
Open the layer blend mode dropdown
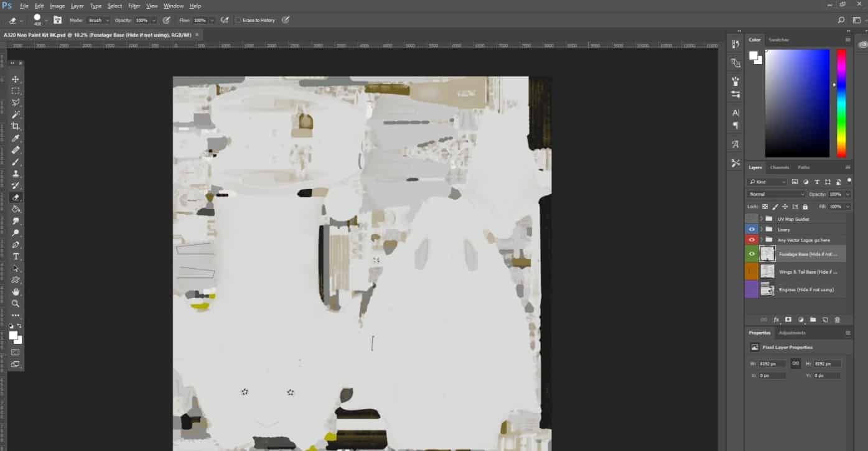click(776, 195)
